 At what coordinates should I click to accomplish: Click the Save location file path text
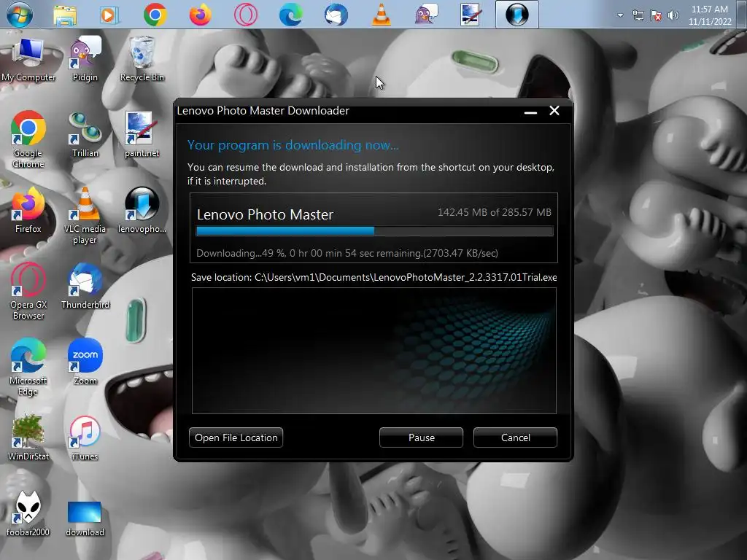coord(374,277)
